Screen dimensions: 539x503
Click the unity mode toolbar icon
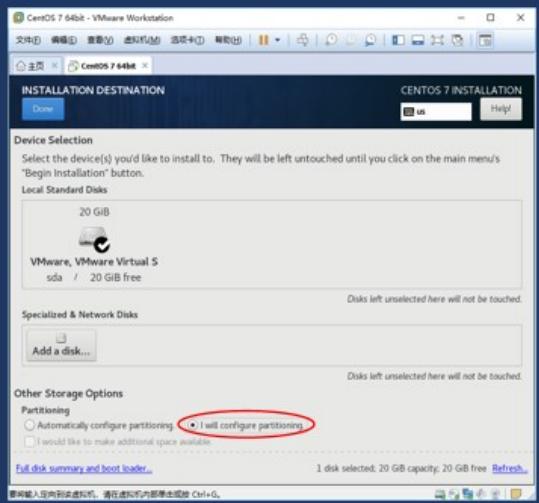pyautogui.click(x=458, y=40)
